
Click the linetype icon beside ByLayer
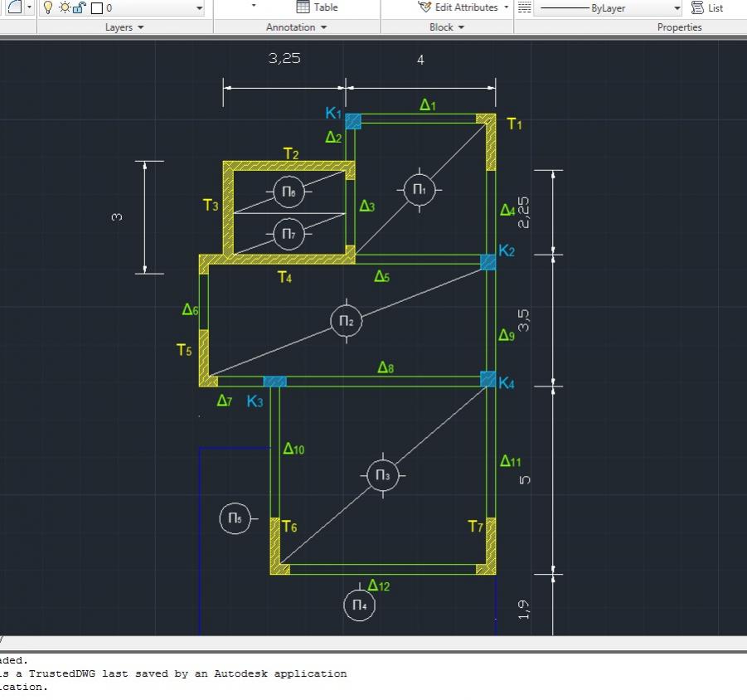pyautogui.click(x=524, y=7)
